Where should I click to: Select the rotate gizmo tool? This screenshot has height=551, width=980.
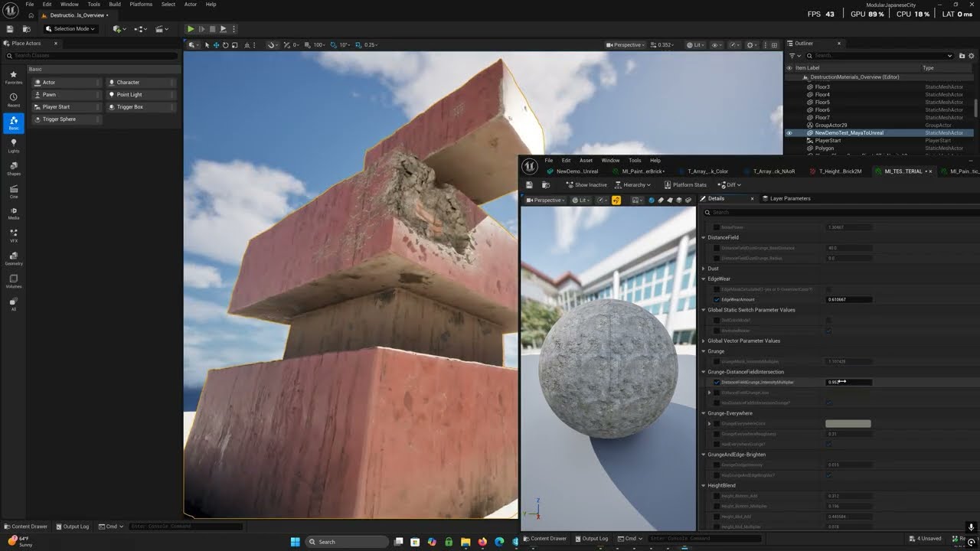[x=225, y=45]
